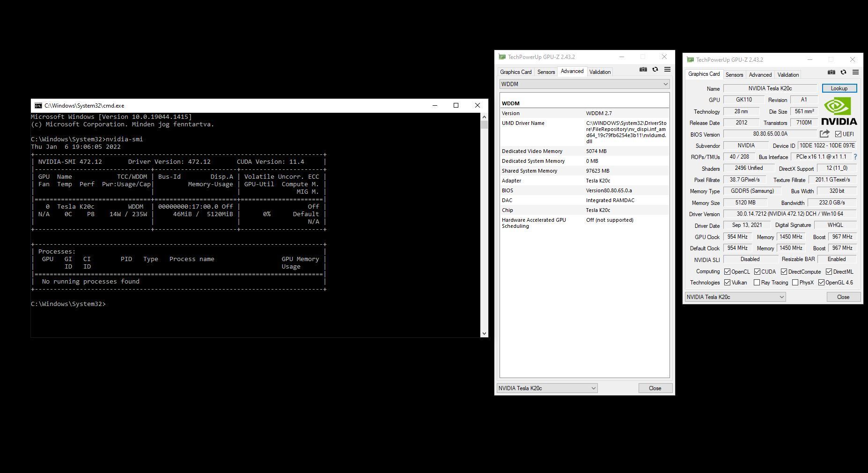The width and height of the screenshot is (868, 473).
Task: Toggle the DirectML checkbox
Action: [829, 272]
